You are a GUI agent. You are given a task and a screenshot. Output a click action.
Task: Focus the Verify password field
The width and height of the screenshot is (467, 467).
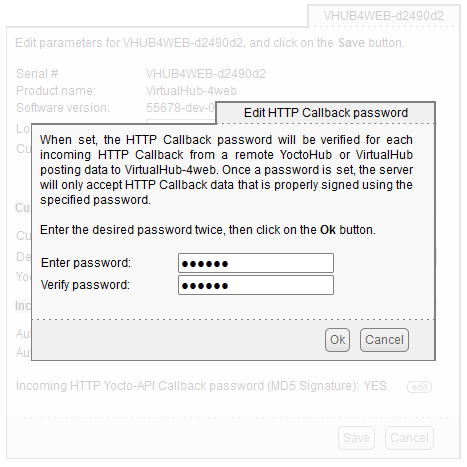[x=256, y=285]
